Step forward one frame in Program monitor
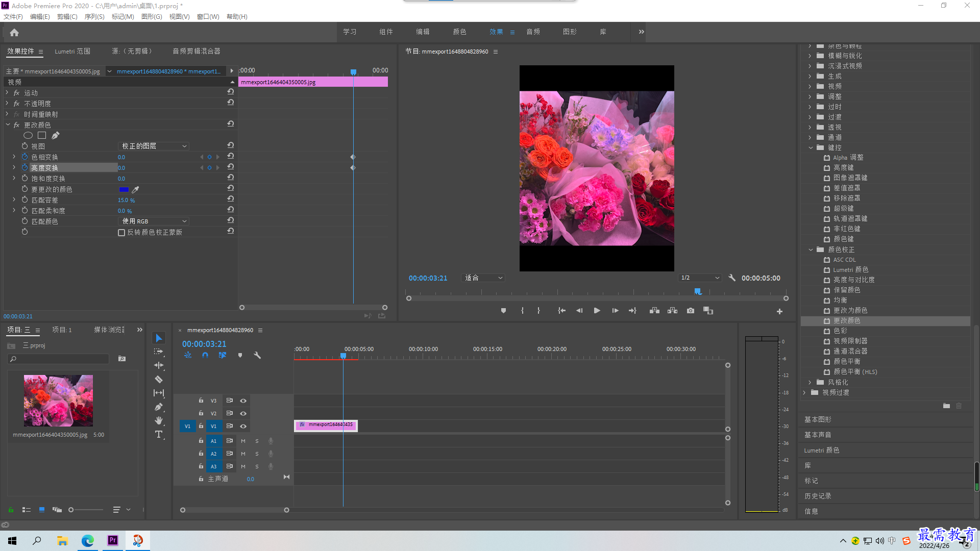This screenshot has width=980, height=551. (x=615, y=311)
